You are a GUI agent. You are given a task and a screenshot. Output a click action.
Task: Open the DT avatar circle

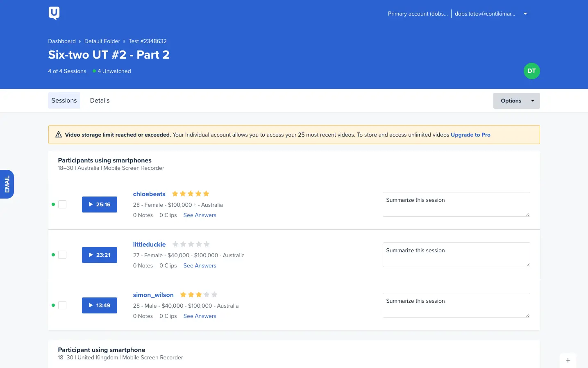531,71
